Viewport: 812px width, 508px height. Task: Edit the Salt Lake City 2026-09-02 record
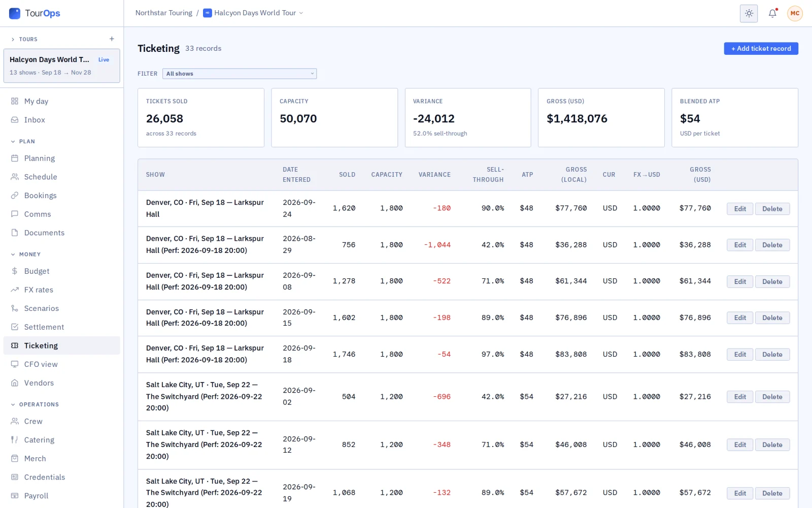point(740,397)
